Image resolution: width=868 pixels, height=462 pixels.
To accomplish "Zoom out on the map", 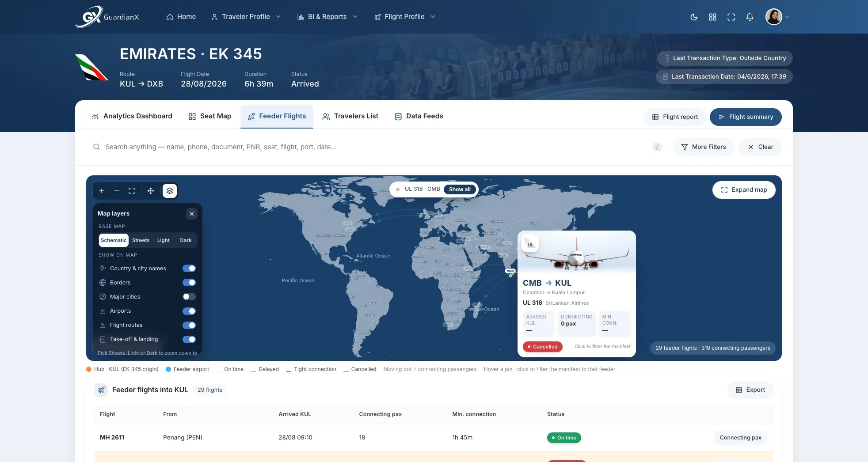I will click(117, 191).
